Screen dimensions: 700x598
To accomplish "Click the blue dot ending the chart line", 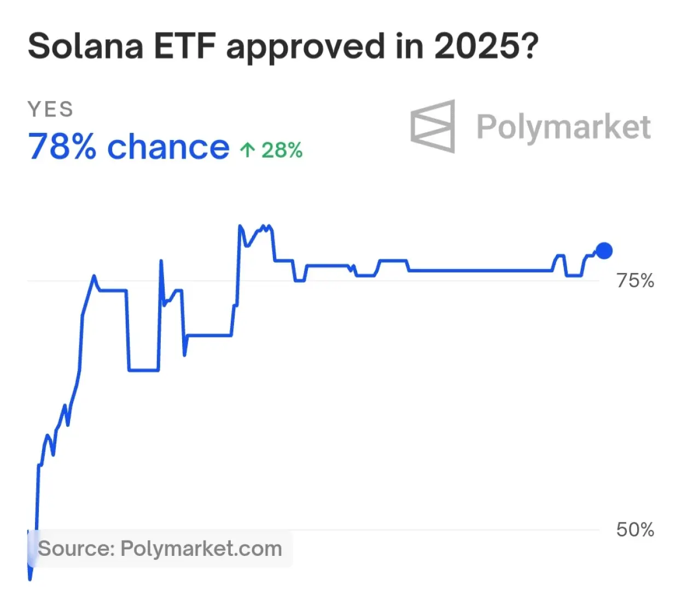I will pos(604,251).
